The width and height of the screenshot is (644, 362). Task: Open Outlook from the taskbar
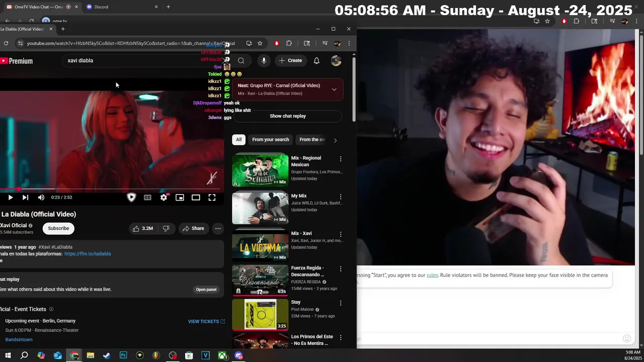(x=57, y=355)
